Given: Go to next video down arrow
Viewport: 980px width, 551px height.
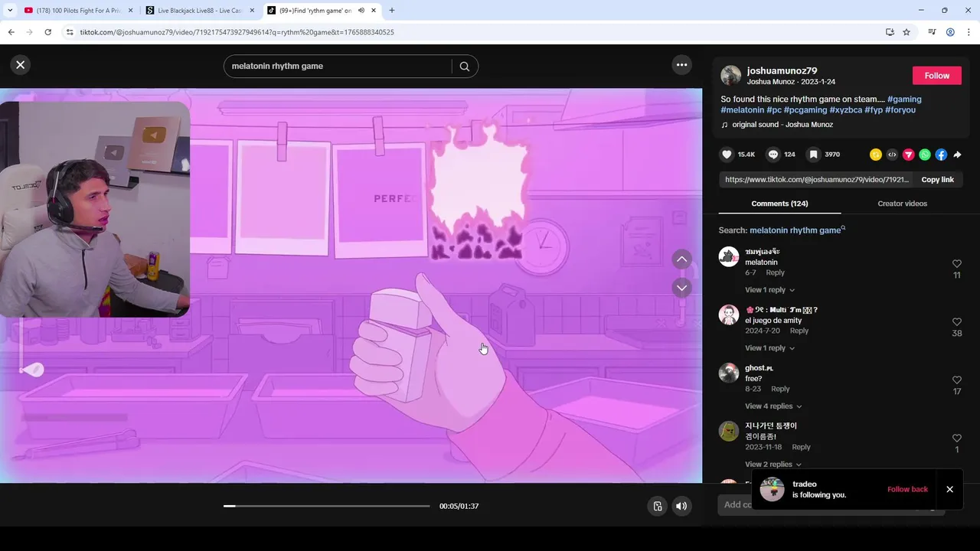Looking at the screenshot, I should pyautogui.click(x=681, y=288).
